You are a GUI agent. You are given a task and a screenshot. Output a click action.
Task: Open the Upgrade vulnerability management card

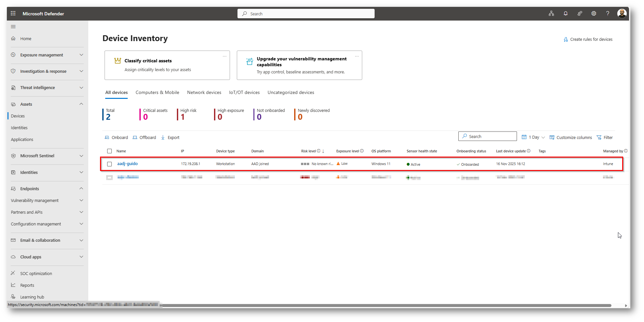tap(299, 65)
